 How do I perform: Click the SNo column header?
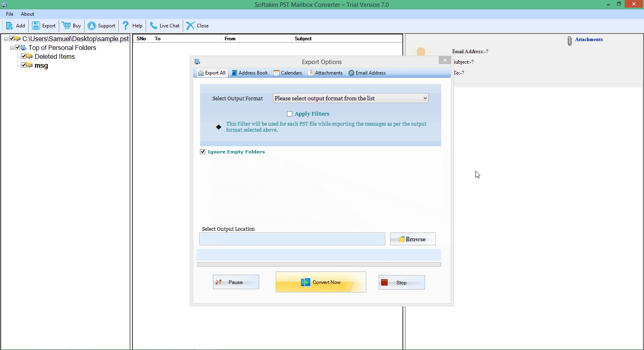coord(141,39)
